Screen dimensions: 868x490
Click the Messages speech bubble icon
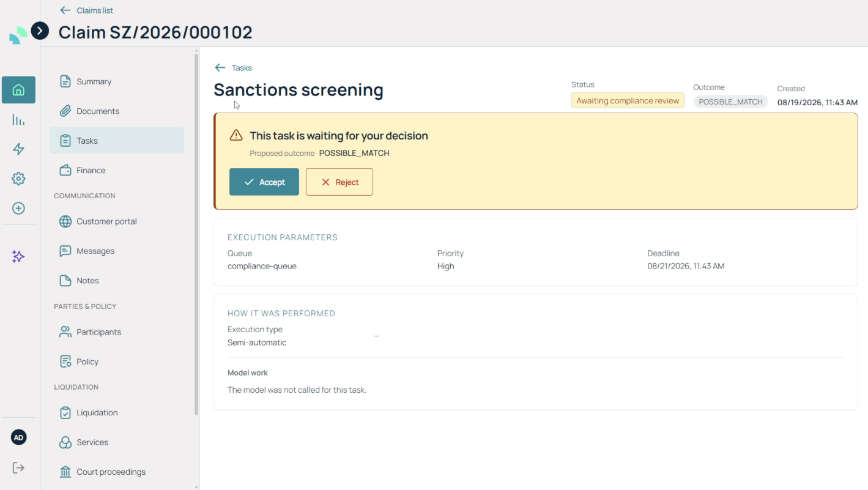[65, 251]
